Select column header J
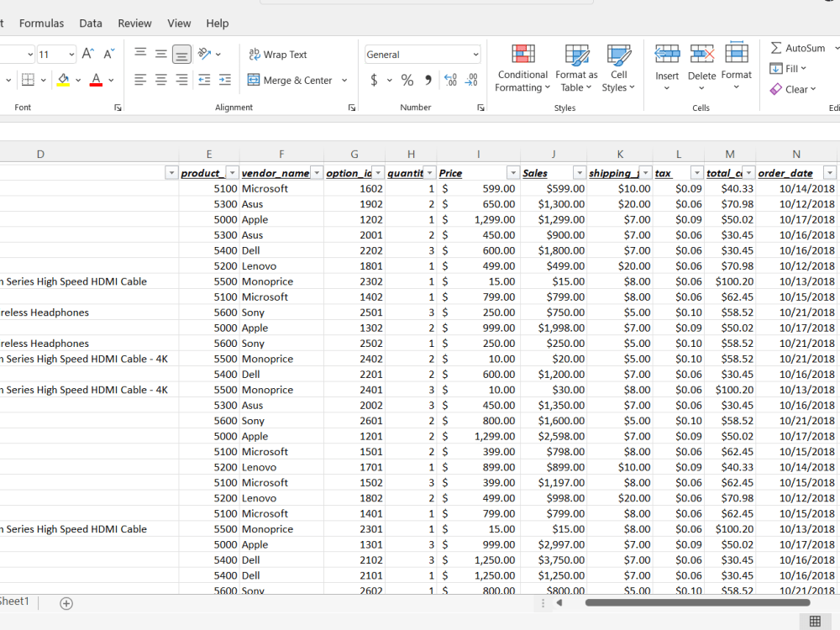 coord(554,155)
